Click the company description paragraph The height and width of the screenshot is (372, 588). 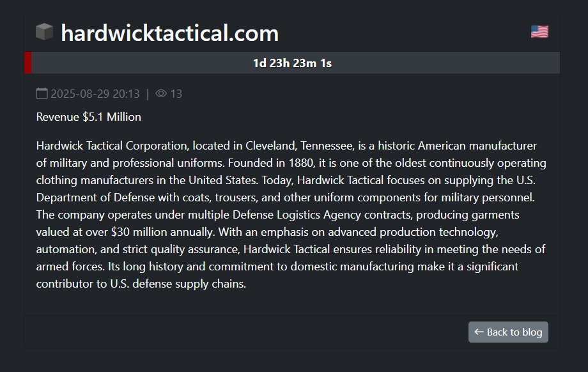(x=291, y=214)
